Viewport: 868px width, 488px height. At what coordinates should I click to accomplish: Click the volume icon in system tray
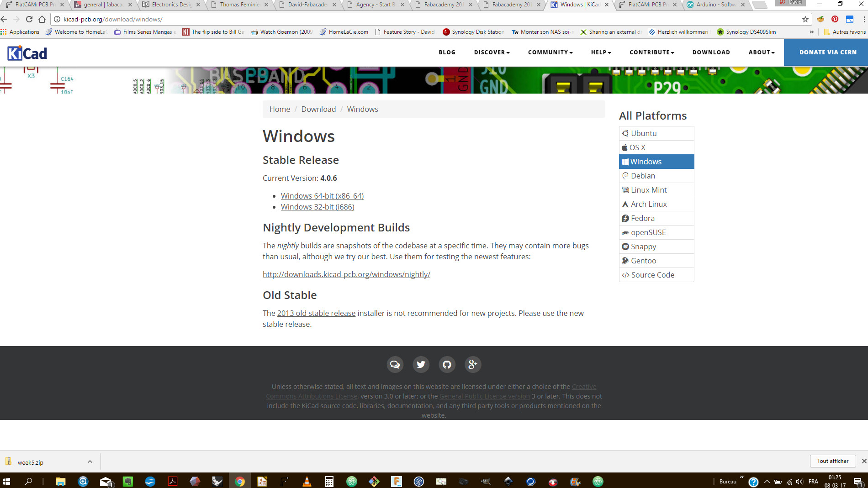[799, 482]
